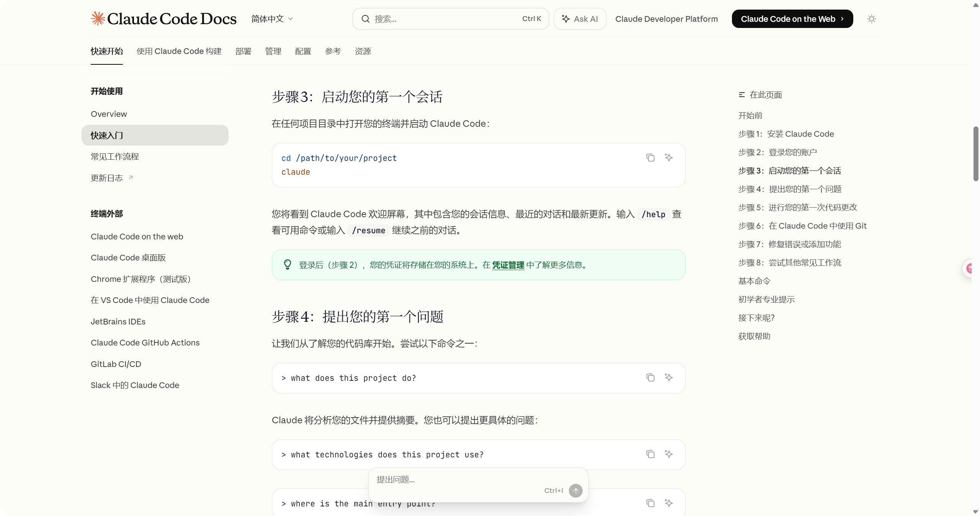Copy the 'where is the main entry point' prompt

(650, 503)
